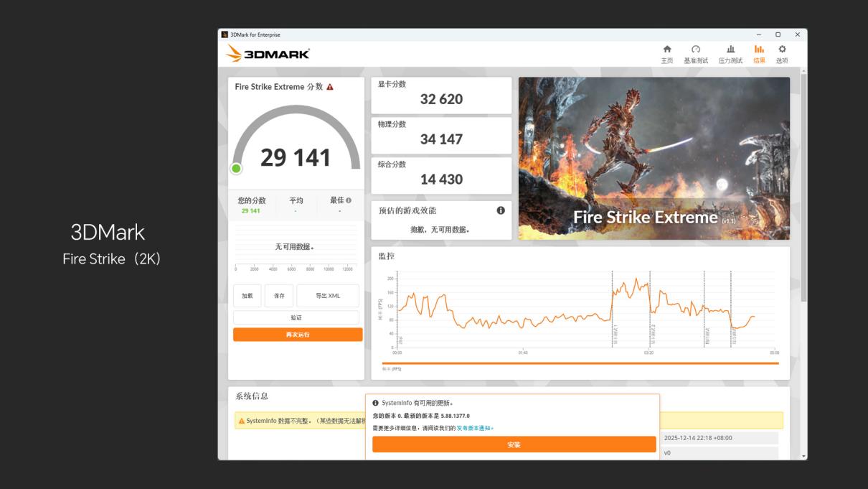Image resolution: width=868 pixels, height=489 pixels.
Task: Click the 系统信息 section heading
Action: (252, 396)
